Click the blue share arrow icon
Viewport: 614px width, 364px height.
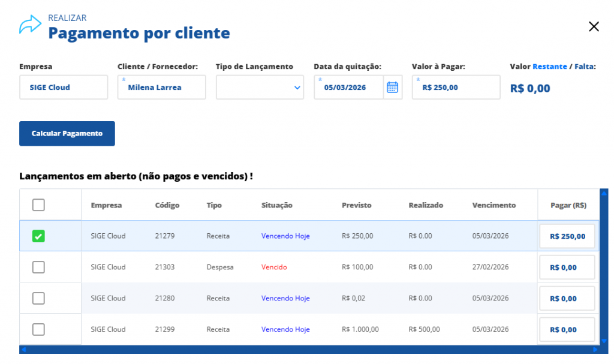pyautogui.click(x=30, y=25)
